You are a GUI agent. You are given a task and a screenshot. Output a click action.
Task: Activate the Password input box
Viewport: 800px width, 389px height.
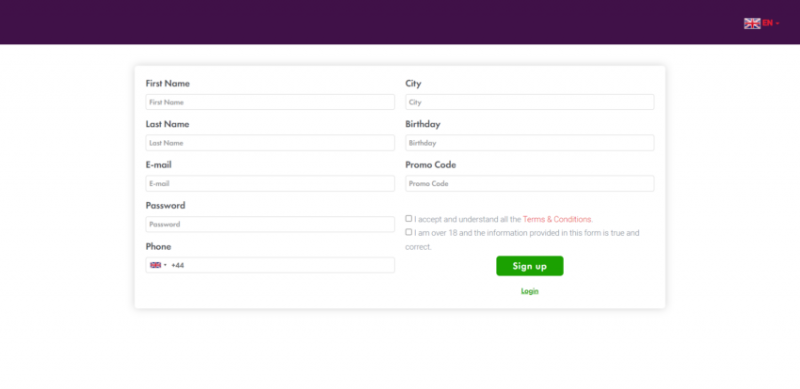click(270, 224)
